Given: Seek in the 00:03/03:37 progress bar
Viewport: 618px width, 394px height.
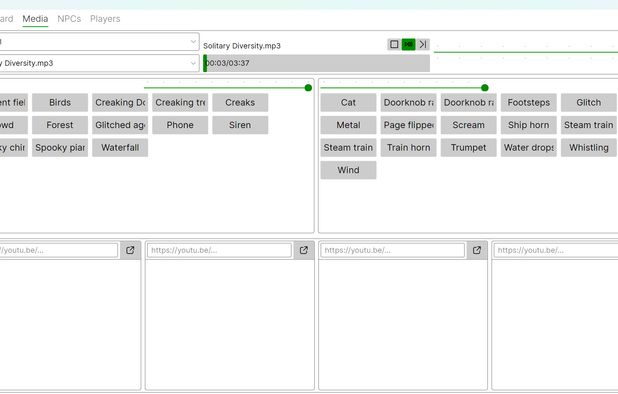Looking at the screenshot, I should coord(316,63).
